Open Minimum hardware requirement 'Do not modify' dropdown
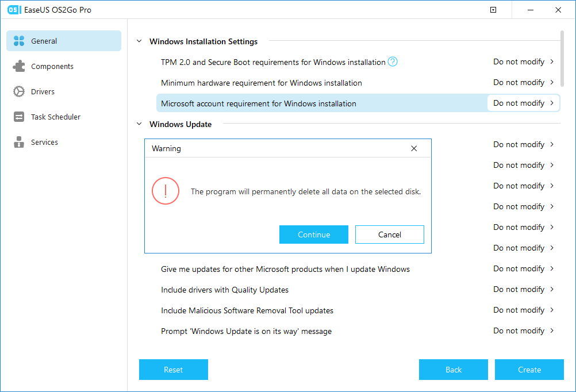 [x=523, y=82]
